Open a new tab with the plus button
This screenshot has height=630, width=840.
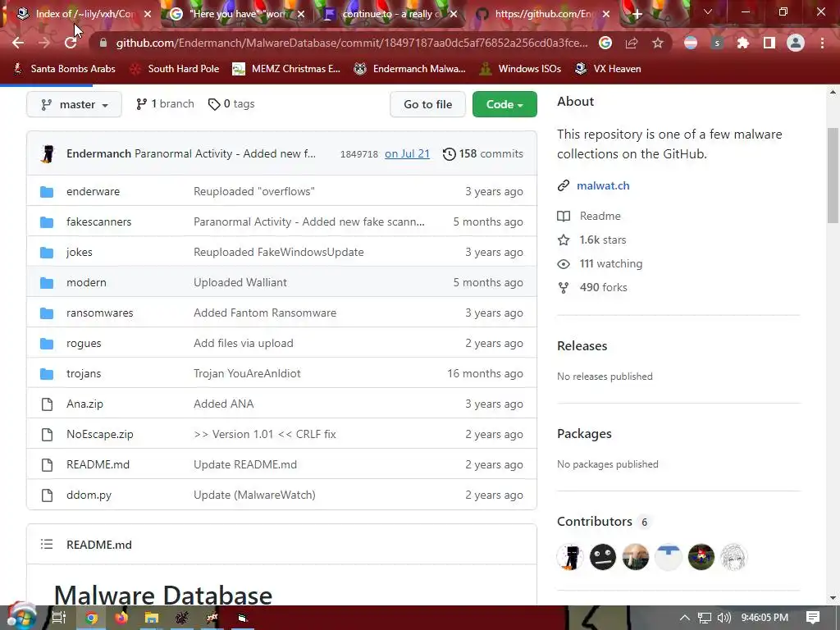[x=637, y=15]
